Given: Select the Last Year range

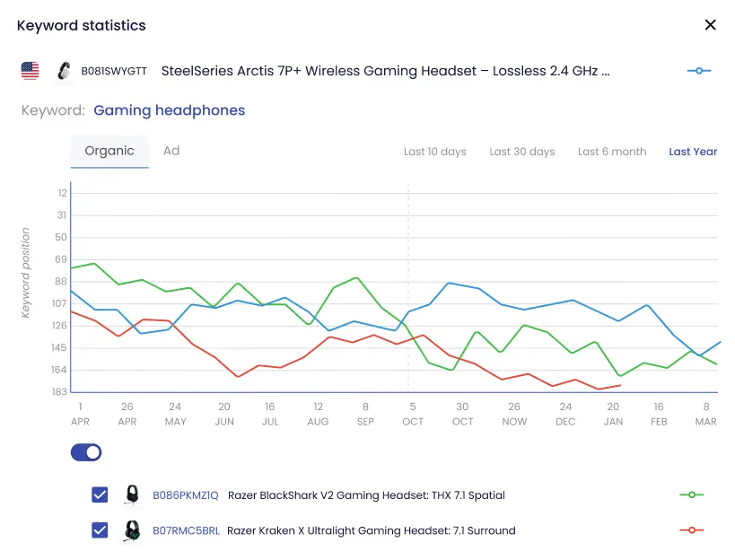Looking at the screenshot, I should tap(693, 152).
